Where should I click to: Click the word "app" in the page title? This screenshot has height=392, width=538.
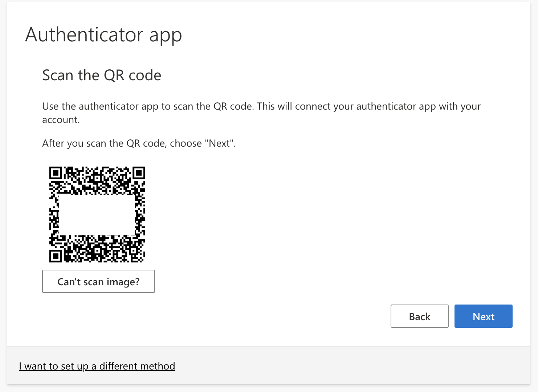pyautogui.click(x=165, y=36)
